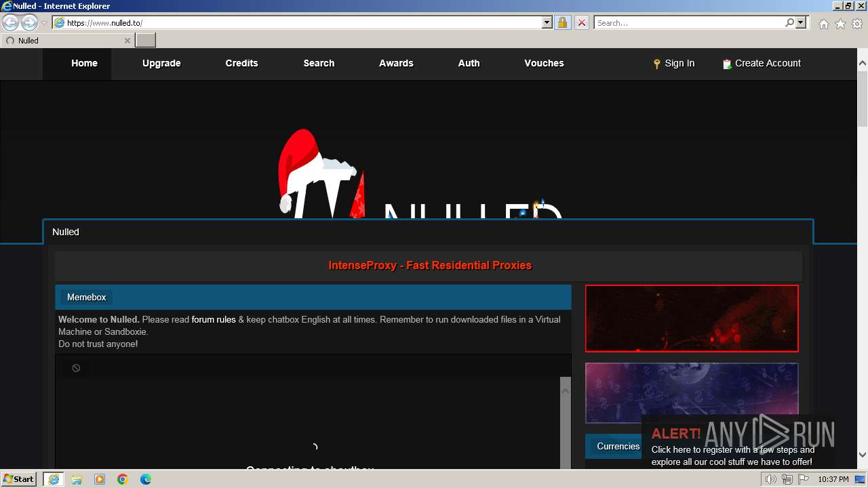This screenshot has height=488, width=868.
Task: Open the site Search page
Action: coord(319,63)
